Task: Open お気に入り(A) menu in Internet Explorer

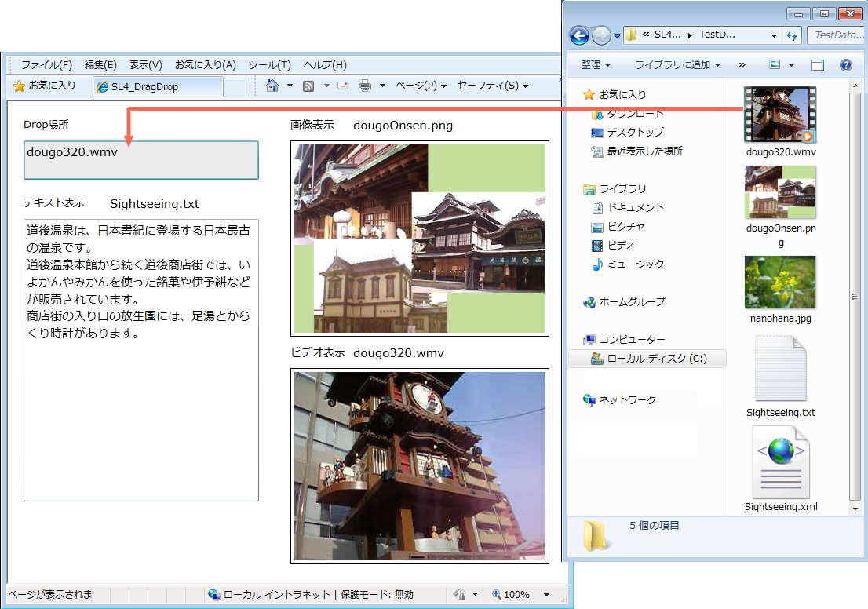Action: point(206,65)
